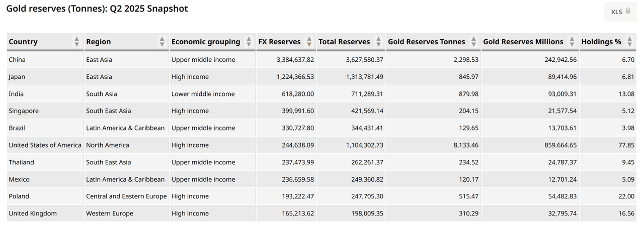
Task: Sort by Holdings % arrow icon
Action: point(629,42)
